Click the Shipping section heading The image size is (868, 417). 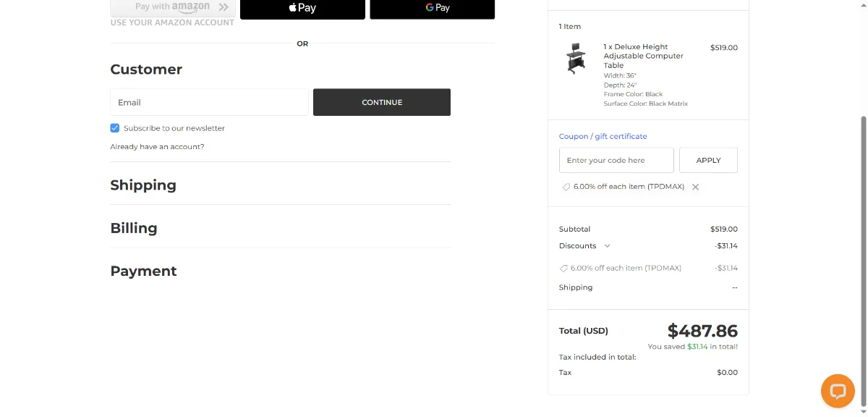point(143,185)
